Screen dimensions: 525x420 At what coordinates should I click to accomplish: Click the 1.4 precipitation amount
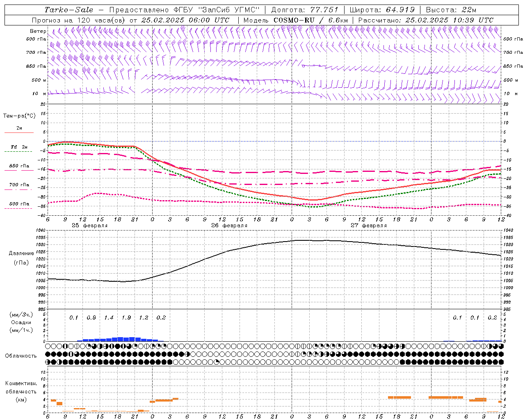(109, 318)
